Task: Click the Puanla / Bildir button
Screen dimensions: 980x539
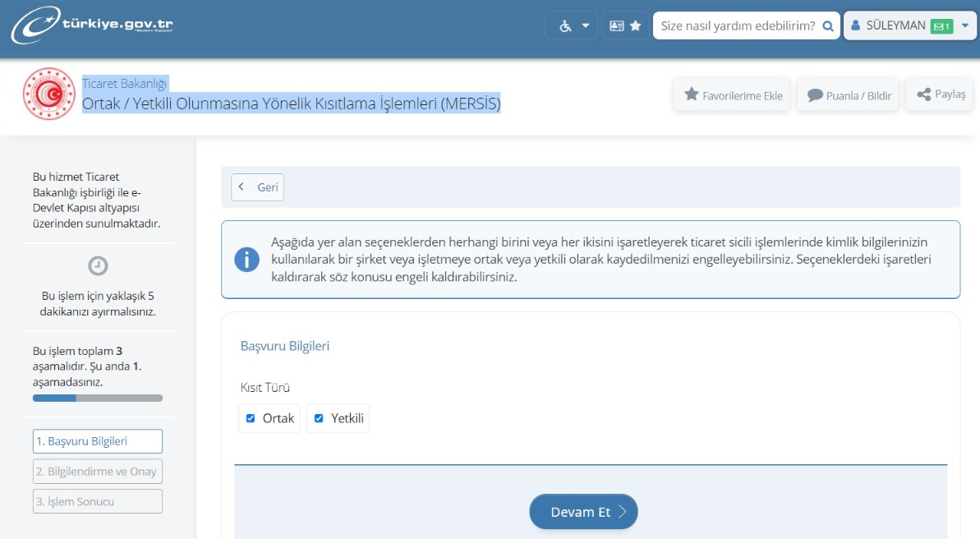Action: coord(849,95)
